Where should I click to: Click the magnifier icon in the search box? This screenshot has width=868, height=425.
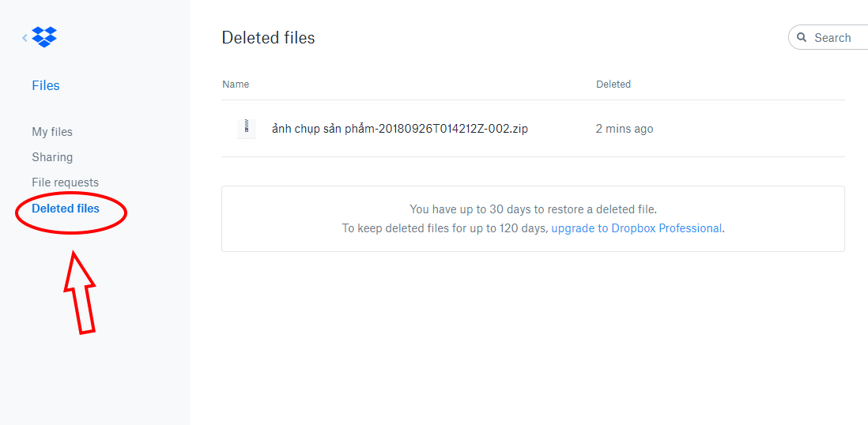[802, 38]
